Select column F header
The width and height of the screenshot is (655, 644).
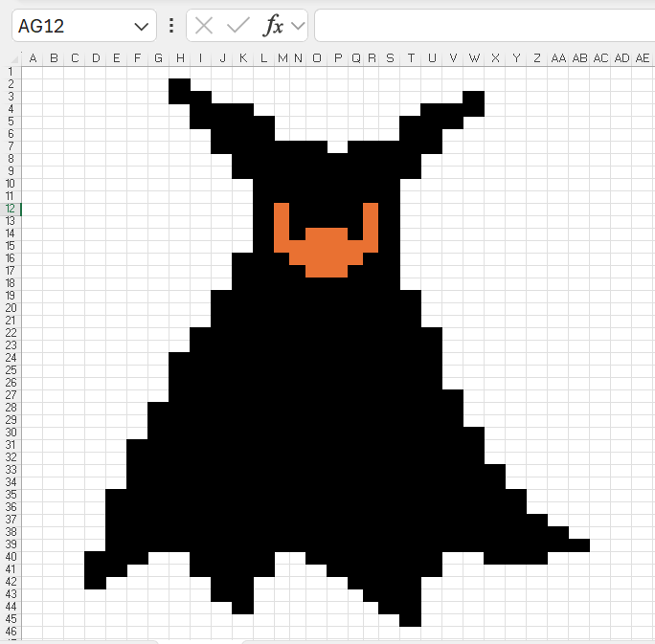tap(138, 58)
